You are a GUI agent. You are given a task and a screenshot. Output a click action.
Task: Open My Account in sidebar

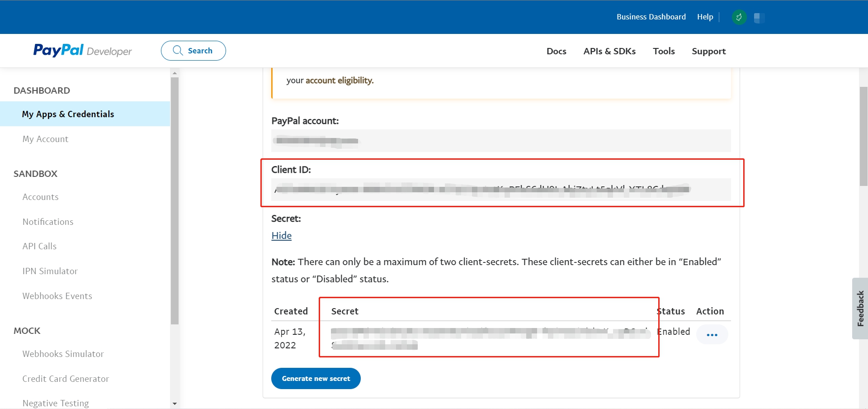pos(45,139)
